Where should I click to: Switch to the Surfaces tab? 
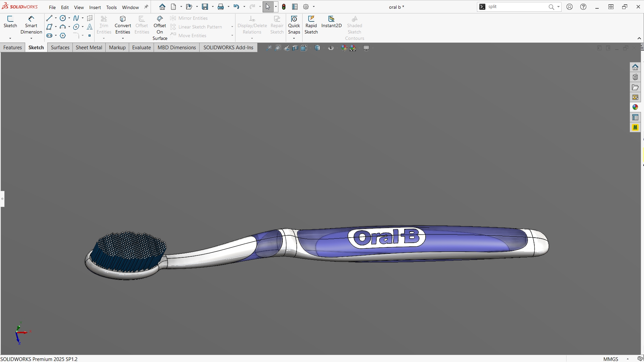[x=60, y=48]
